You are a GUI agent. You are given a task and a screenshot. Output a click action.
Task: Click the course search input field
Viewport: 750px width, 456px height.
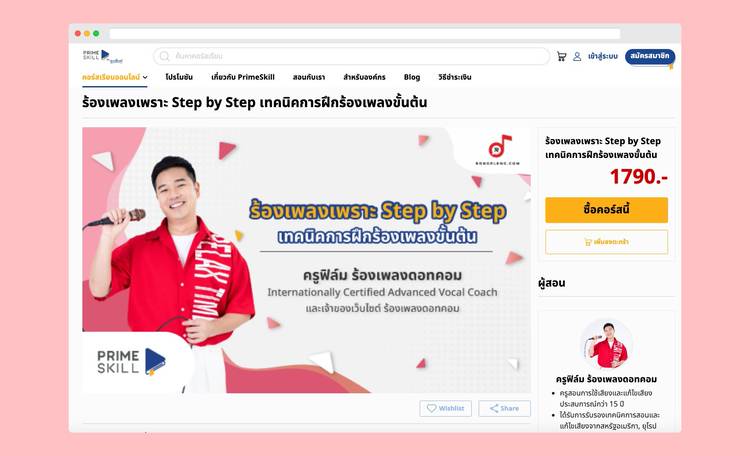pyautogui.click(x=352, y=56)
